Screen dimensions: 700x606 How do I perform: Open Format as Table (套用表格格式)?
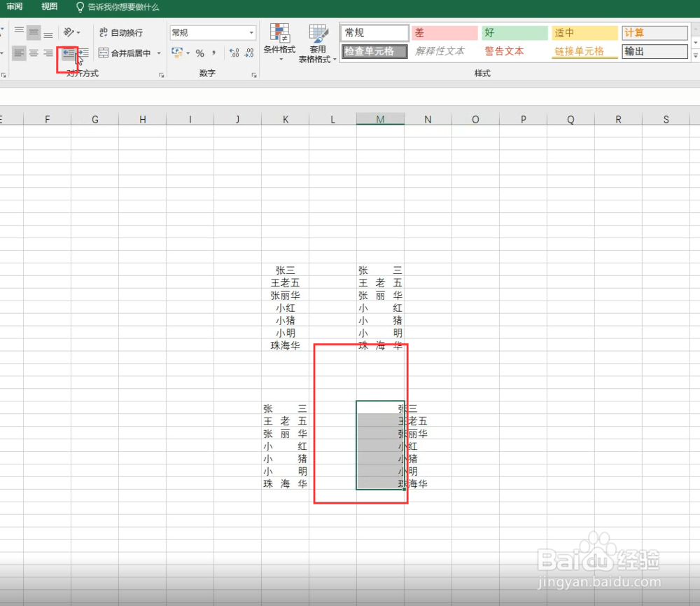tap(317, 43)
